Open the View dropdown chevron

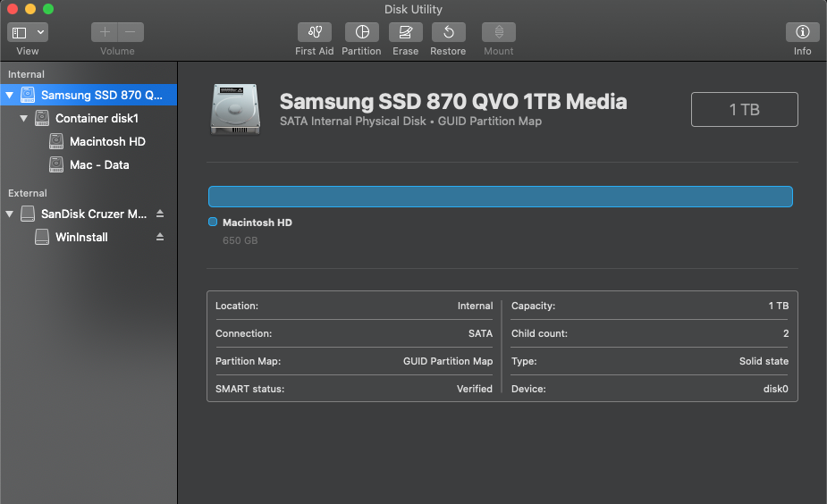40,32
